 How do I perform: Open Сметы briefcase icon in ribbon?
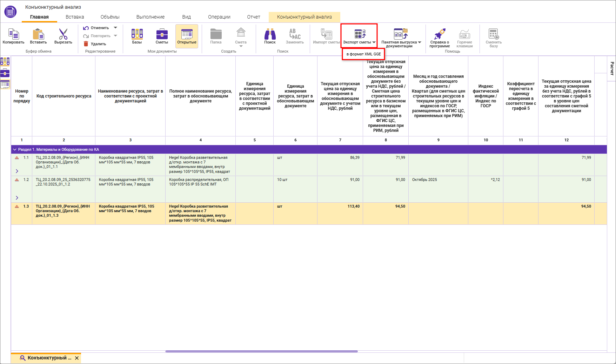pyautogui.click(x=162, y=34)
